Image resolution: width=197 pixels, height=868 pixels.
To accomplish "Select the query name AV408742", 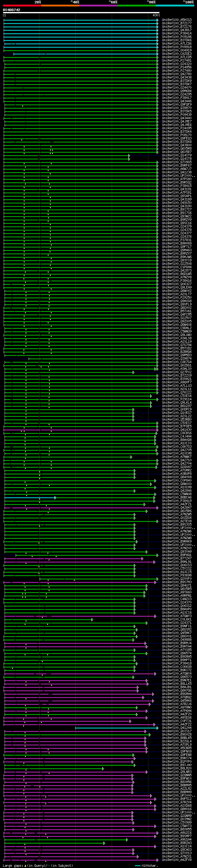I will coord(11,10).
